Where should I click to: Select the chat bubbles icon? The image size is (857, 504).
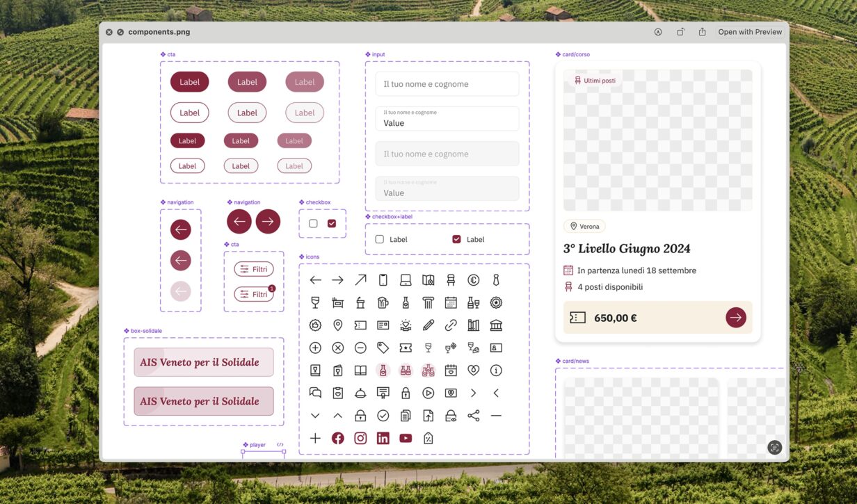click(x=315, y=393)
